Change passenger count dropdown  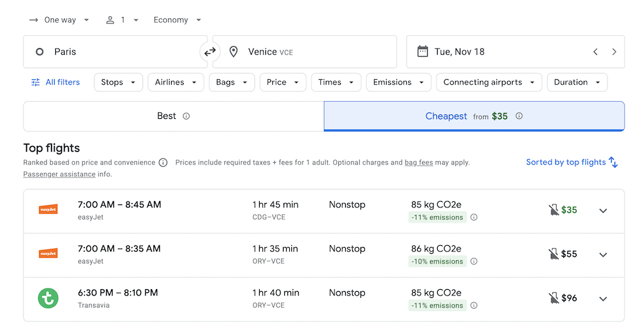tap(122, 20)
